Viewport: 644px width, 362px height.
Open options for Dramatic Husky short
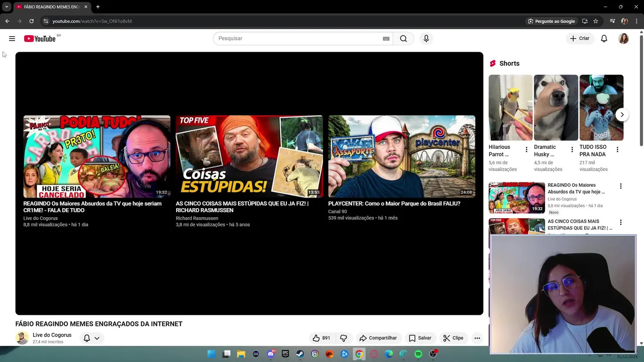click(x=572, y=150)
